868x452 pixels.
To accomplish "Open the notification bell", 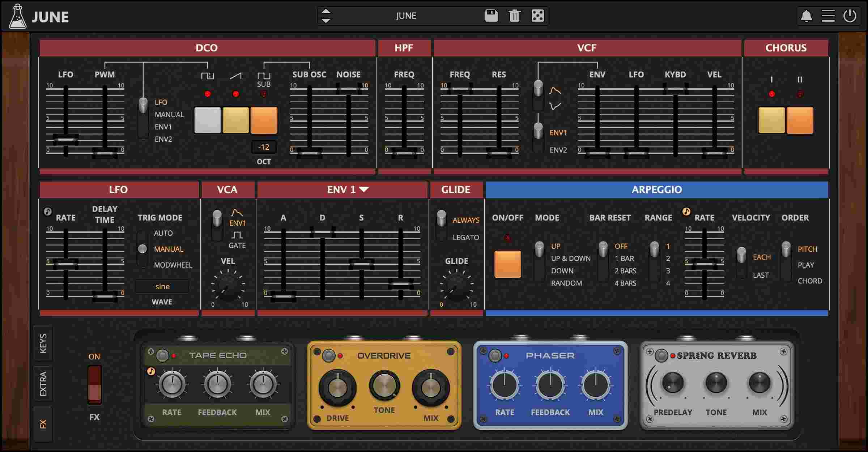I will (806, 16).
